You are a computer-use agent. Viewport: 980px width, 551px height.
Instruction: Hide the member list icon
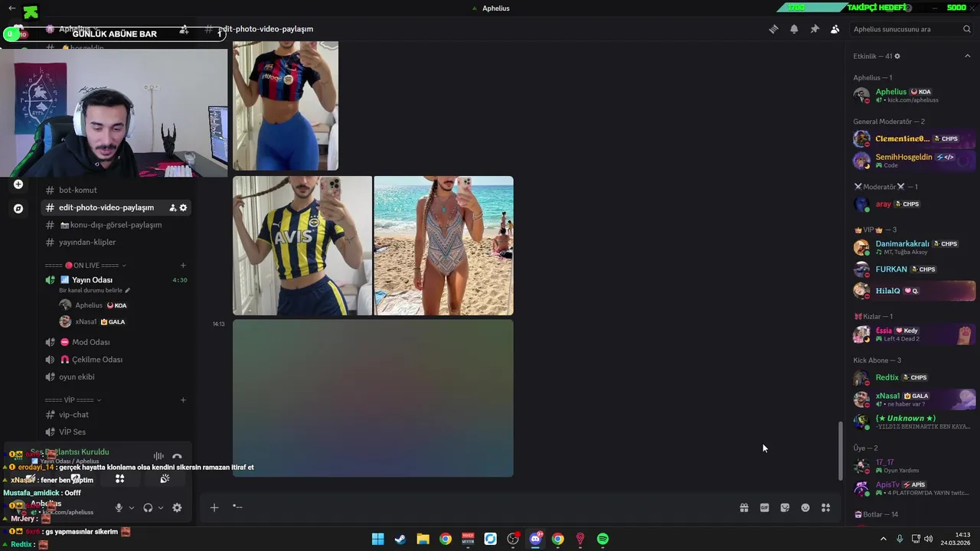coord(835,29)
